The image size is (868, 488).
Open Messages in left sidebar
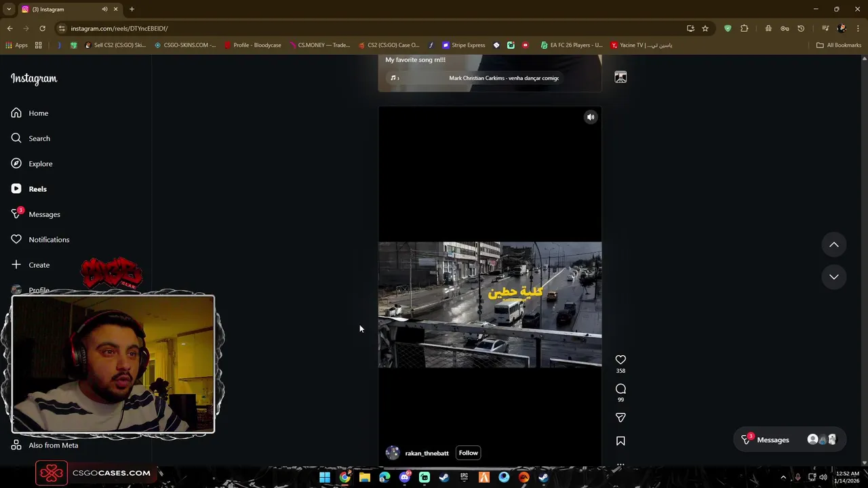click(36, 214)
